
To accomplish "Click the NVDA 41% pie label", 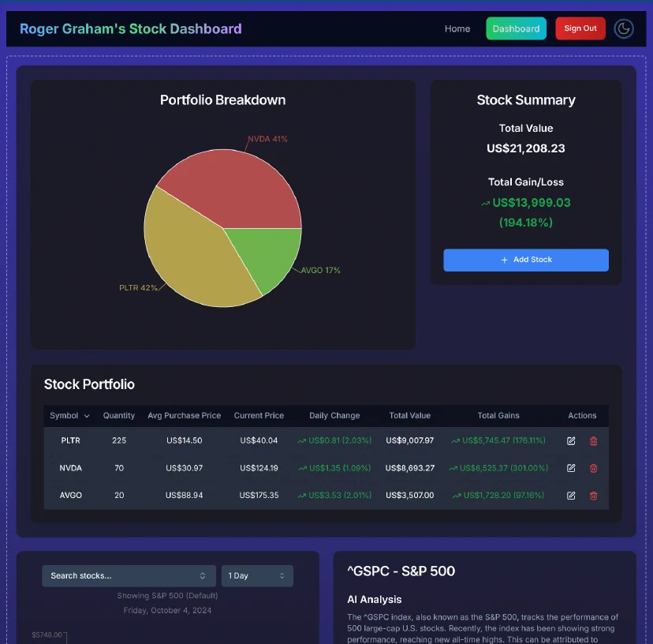I will tap(267, 139).
